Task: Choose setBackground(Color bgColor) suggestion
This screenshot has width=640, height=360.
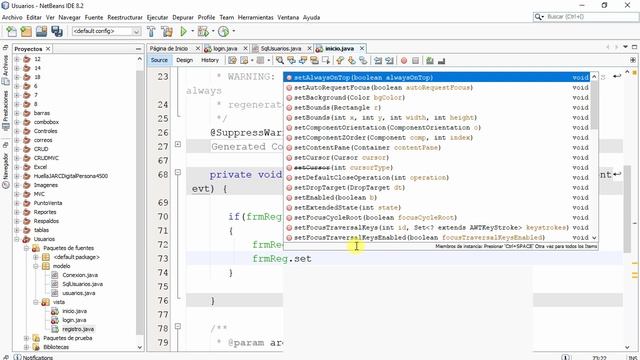Action: click(438, 98)
